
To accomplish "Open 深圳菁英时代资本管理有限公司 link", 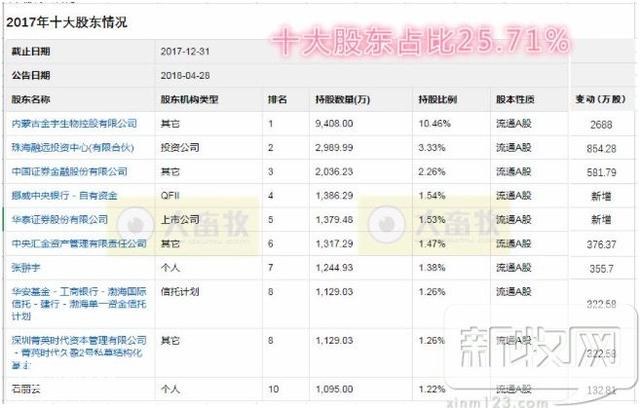I will [79, 353].
